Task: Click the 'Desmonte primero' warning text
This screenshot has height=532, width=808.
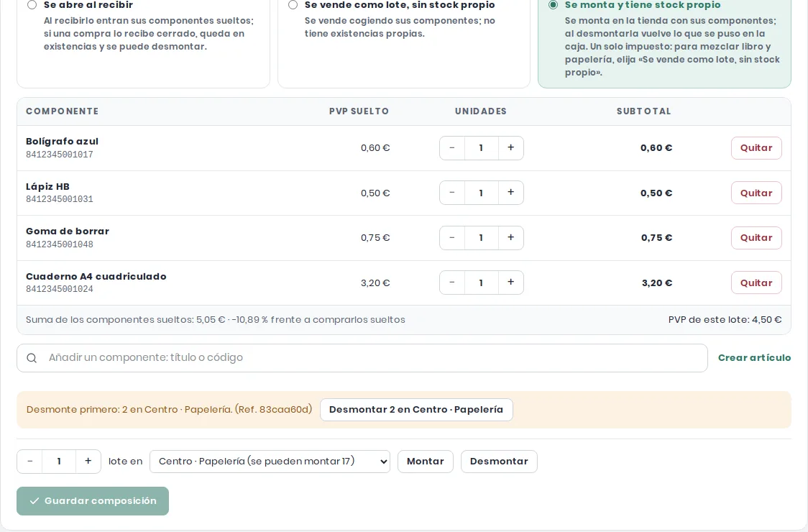Action: pyautogui.click(x=169, y=410)
